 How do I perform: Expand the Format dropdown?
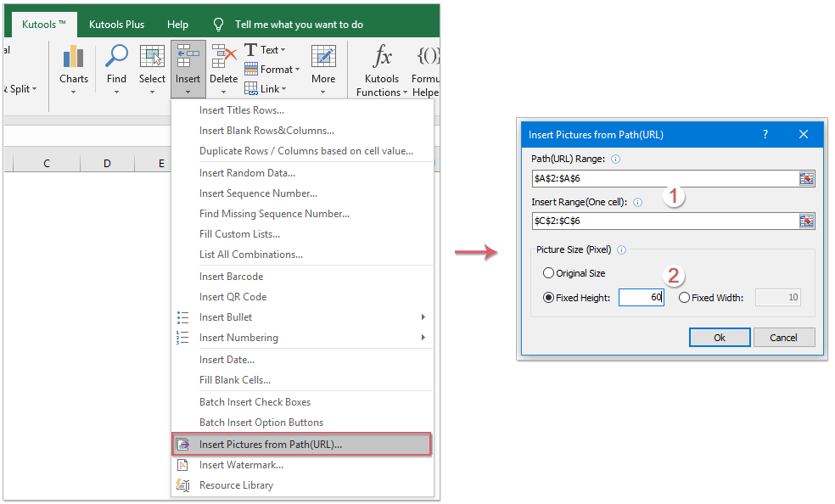[271, 69]
